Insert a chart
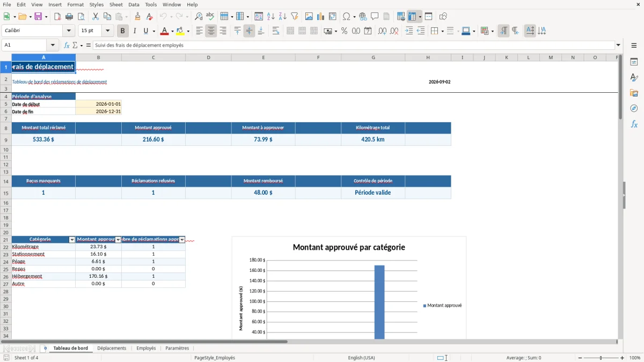The image size is (644, 362). 321,17
